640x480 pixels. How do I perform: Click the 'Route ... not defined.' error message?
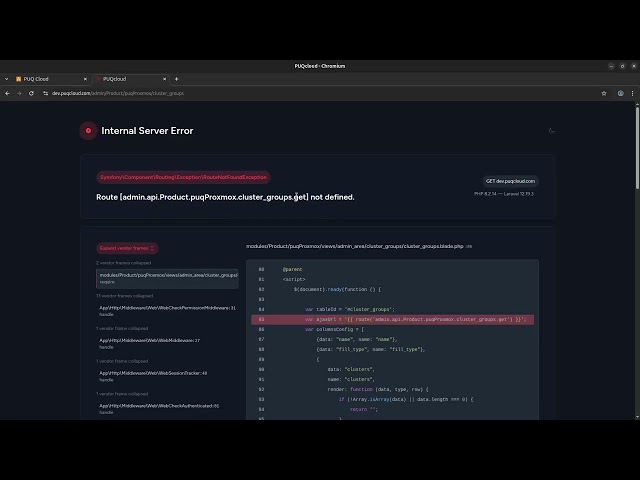(x=225, y=197)
